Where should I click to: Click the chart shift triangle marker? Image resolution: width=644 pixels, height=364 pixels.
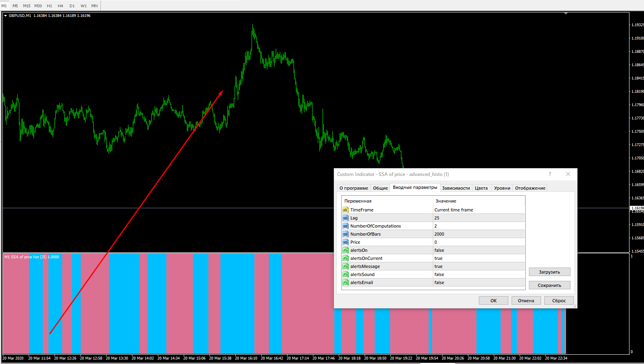pyautogui.click(x=566, y=13)
